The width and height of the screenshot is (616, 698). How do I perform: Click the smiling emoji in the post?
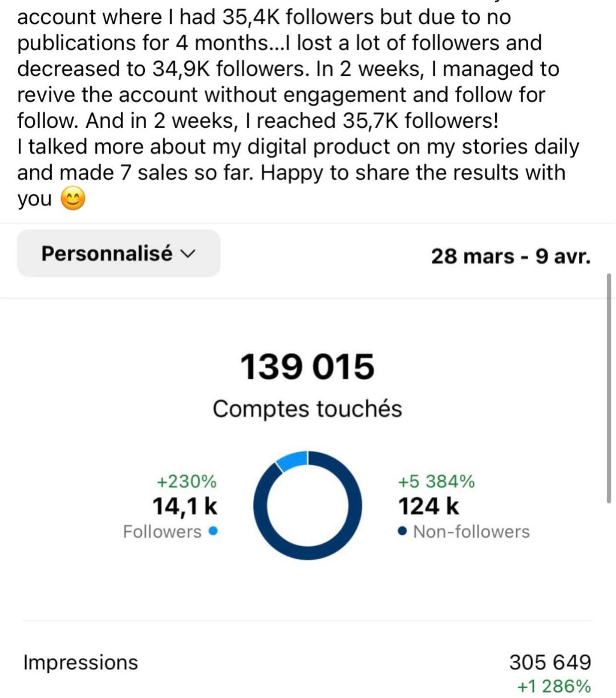[72, 199]
